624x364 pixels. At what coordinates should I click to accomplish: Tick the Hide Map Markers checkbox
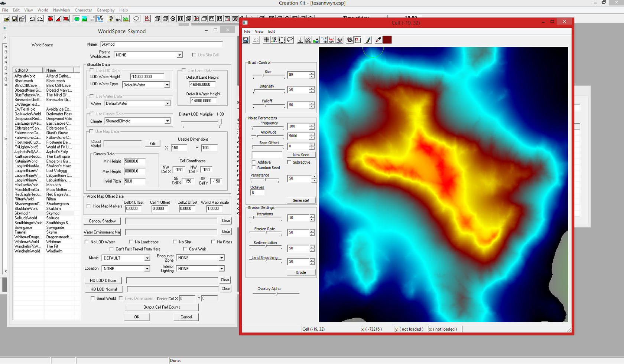89,206
